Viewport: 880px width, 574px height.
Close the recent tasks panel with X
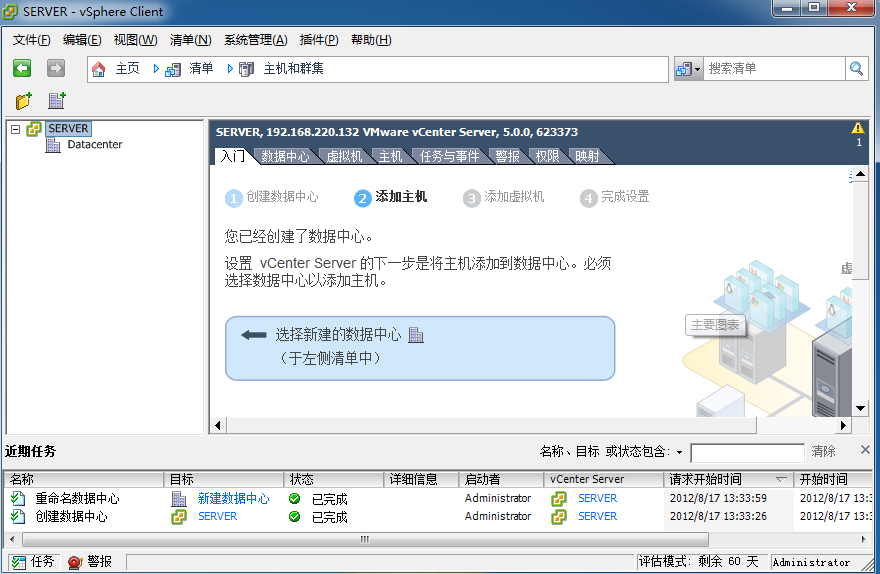865,449
